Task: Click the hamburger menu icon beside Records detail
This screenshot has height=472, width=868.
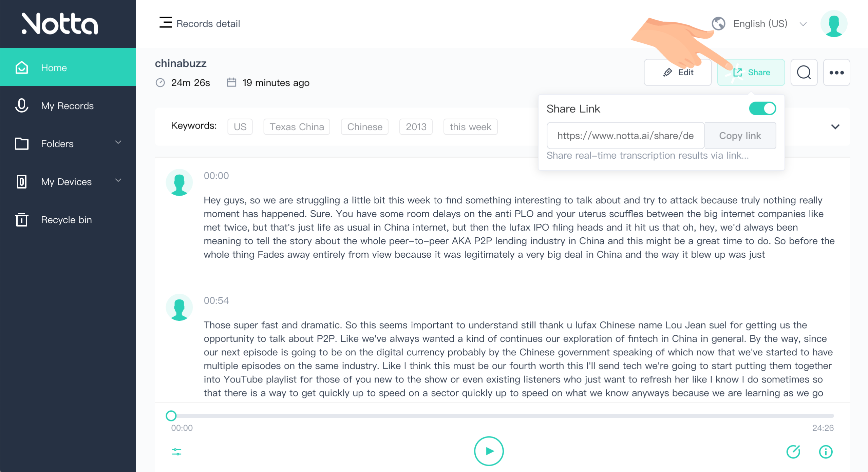Action: 166,23
